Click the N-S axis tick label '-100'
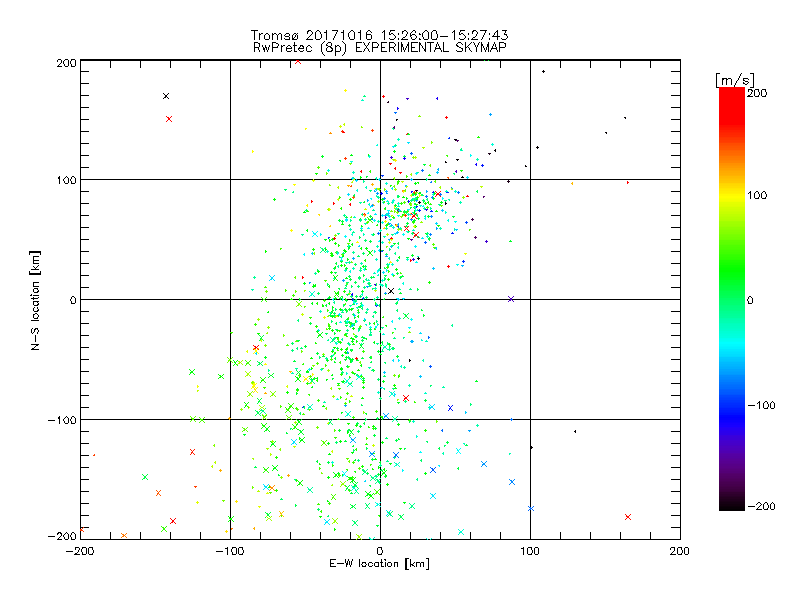The image size is (800, 600). [x=62, y=420]
